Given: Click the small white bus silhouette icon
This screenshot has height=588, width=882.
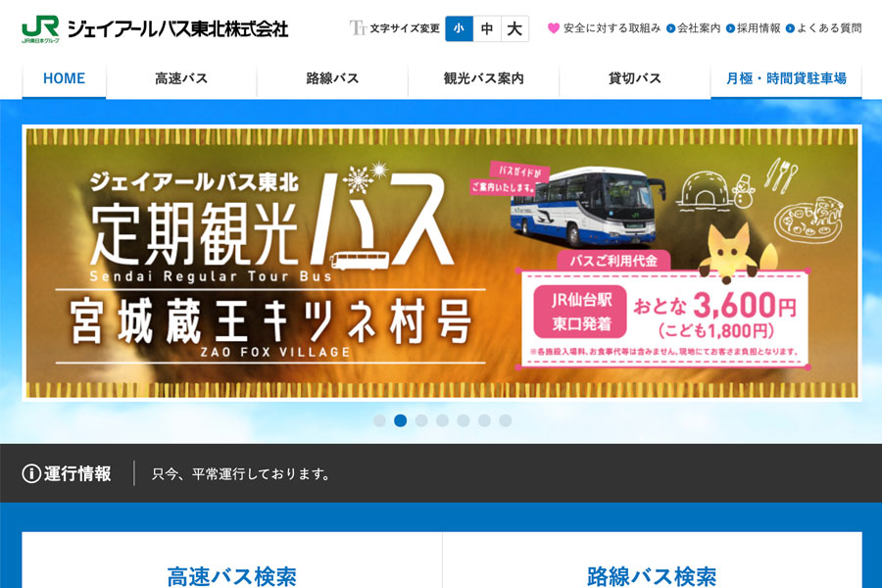Looking at the screenshot, I should pyautogui.click(x=360, y=261).
